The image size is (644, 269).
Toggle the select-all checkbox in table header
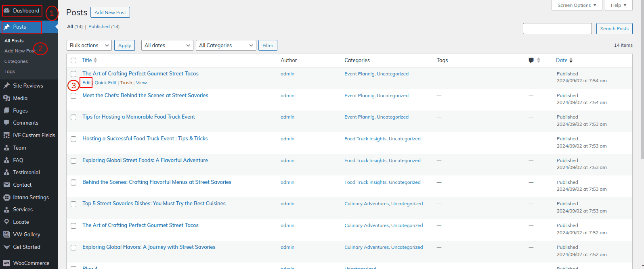point(73,60)
